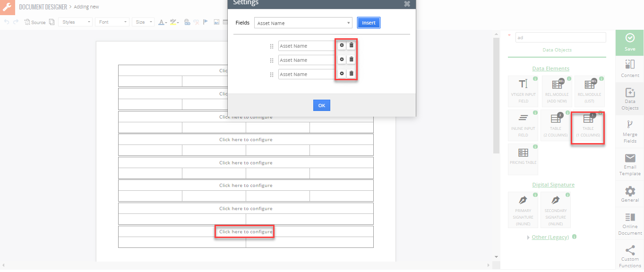This screenshot has height=272, width=644.
Task: Open the background color picker
Action: pyautogui.click(x=174, y=22)
